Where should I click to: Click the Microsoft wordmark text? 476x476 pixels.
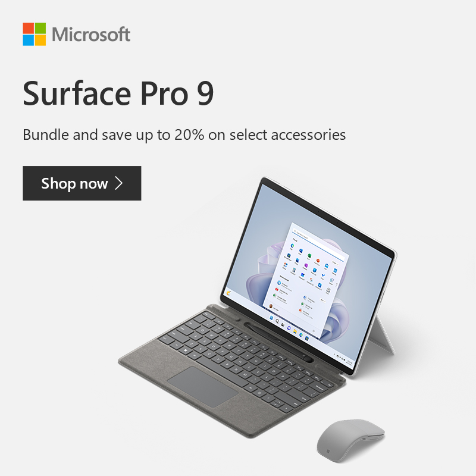pyautogui.click(x=91, y=34)
